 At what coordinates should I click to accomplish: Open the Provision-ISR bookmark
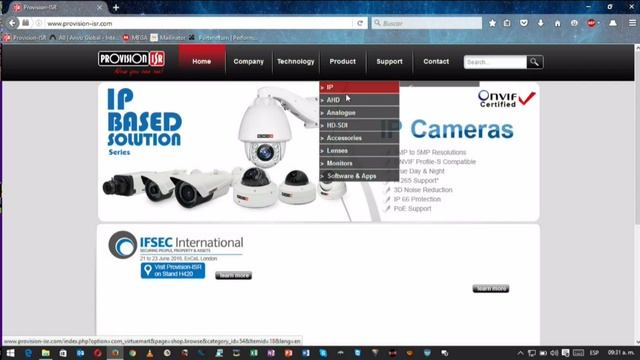[x=25, y=38]
